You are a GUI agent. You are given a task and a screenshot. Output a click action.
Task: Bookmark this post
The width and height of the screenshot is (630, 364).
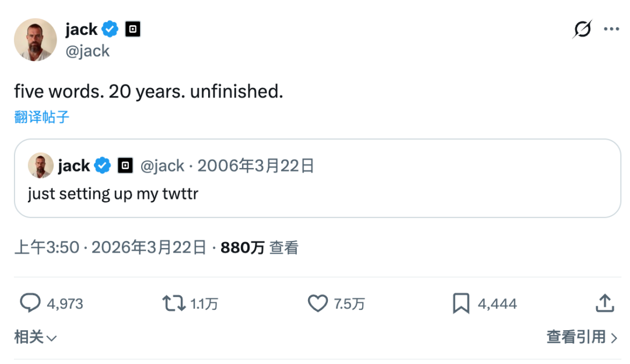click(461, 303)
